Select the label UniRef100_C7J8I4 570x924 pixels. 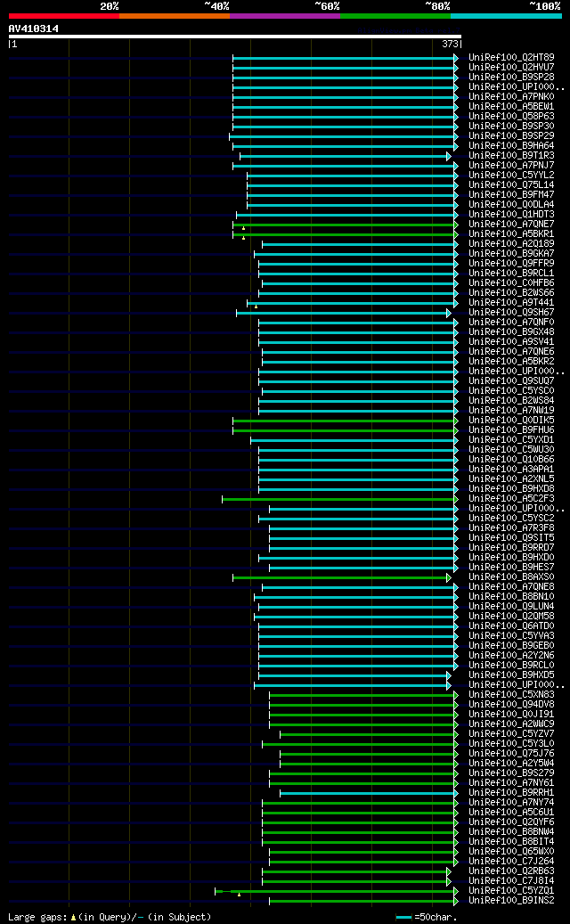pos(511,881)
